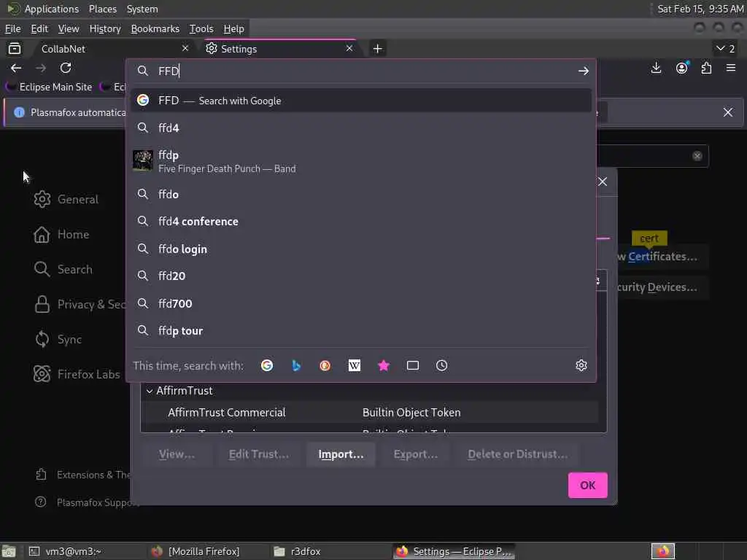
Task: Click the Go arrow in the address bar
Action: tap(583, 71)
